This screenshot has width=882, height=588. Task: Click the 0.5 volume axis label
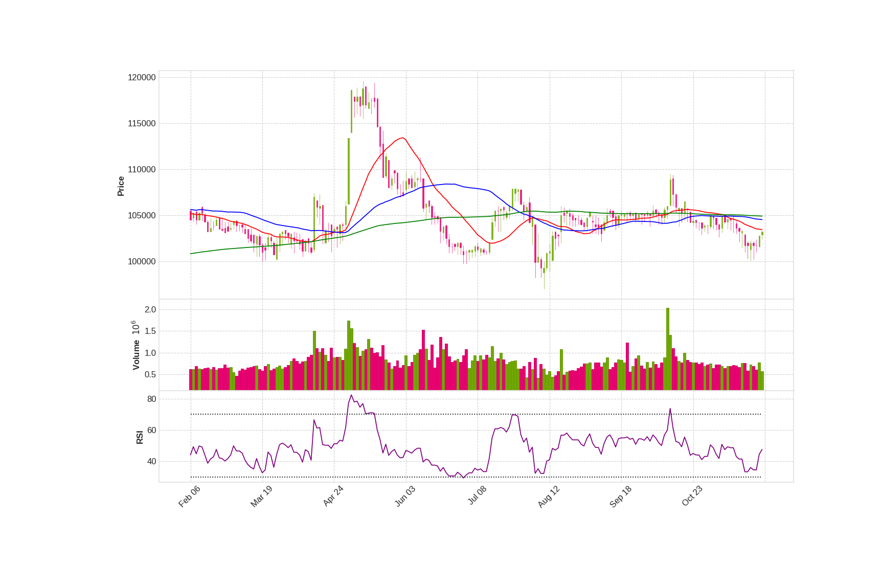coord(150,375)
